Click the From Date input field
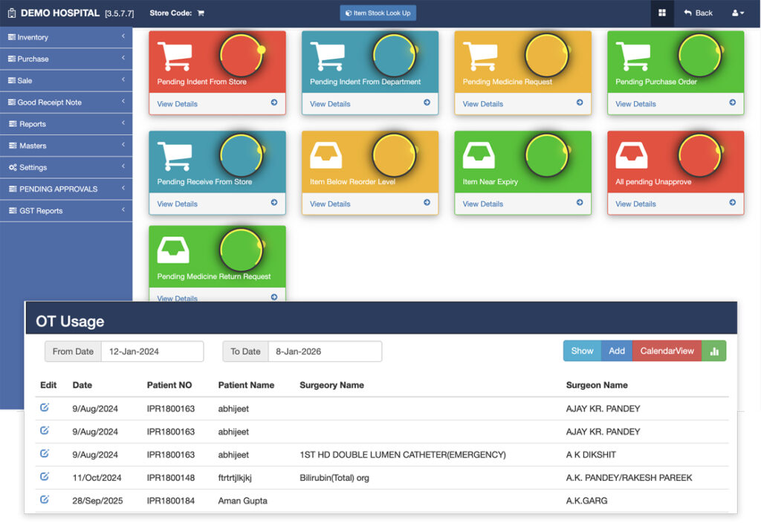This screenshot has height=532, width=761. pyautogui.click(x=152, y=351)
